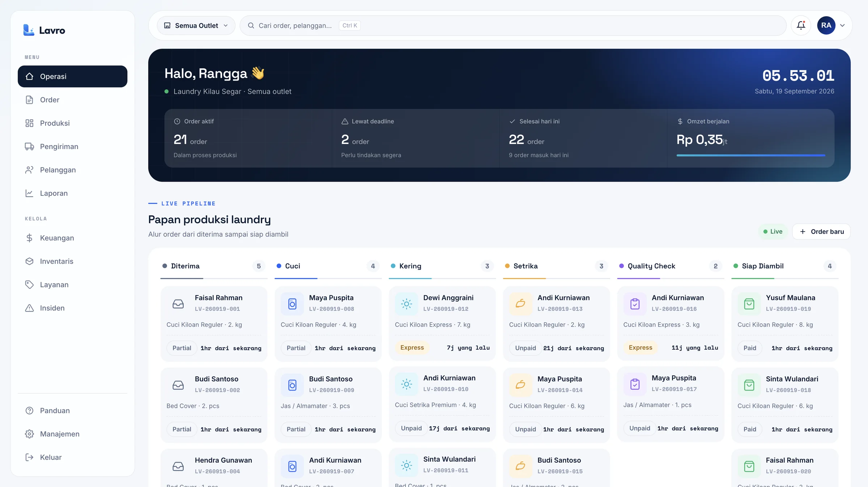The width and height of the screenshot is (868, 487).
Task: Click the iron icon on Maya Puspita LV-260919-014
Action: [520, 385]
